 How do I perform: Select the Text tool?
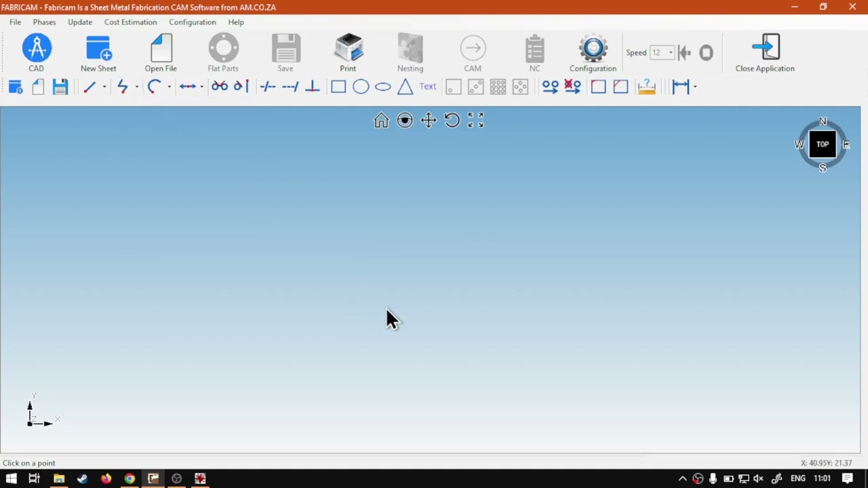428,87
